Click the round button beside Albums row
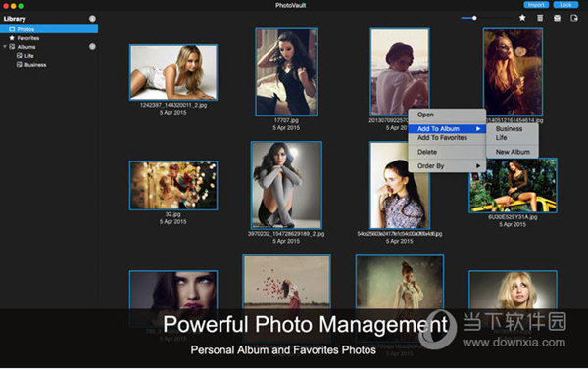This screenshot has height=369, width=588. pos(92,46)
